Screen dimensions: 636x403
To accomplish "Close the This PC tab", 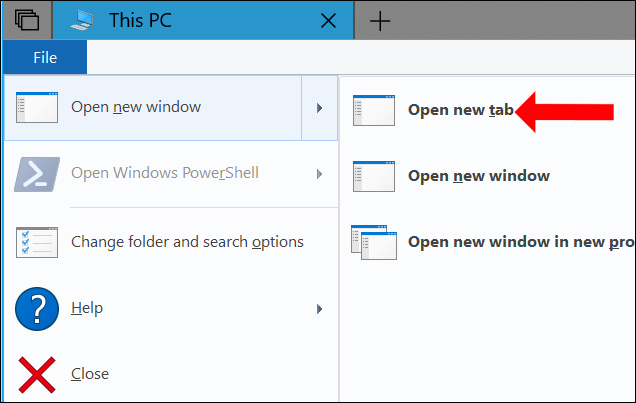I will 328,20.
